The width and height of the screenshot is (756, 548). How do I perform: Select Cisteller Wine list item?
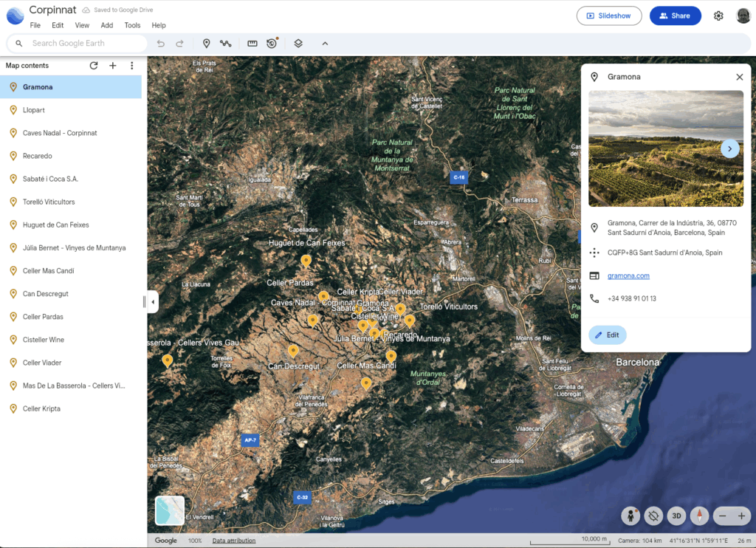pyautogui.click(x=71, y=340)
